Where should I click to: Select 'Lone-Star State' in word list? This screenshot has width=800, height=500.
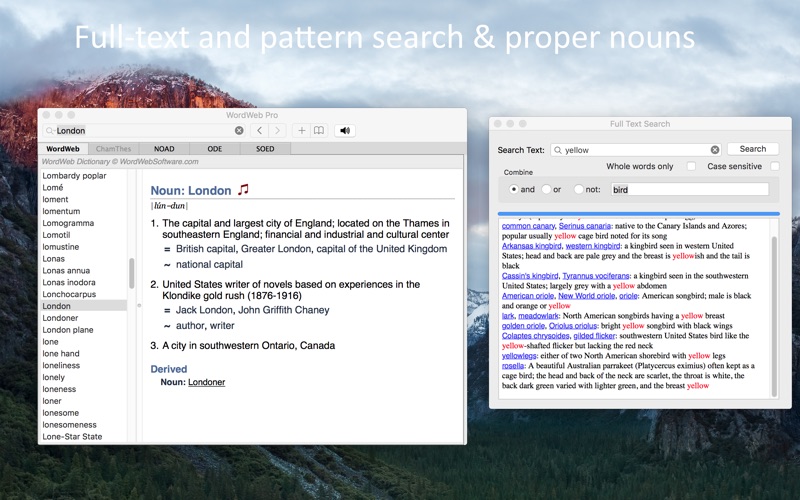pyautogui.click(x=72, y=436)
